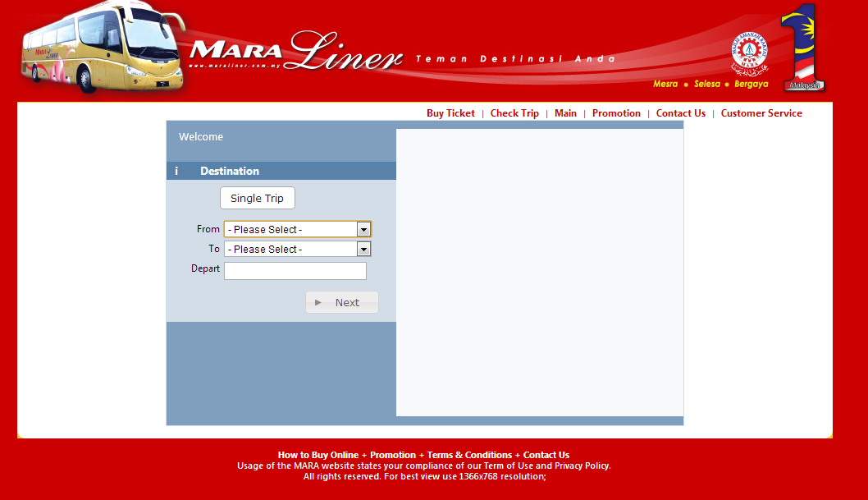
Task: Open Promotion link in footer
Action: click(392, 455)
